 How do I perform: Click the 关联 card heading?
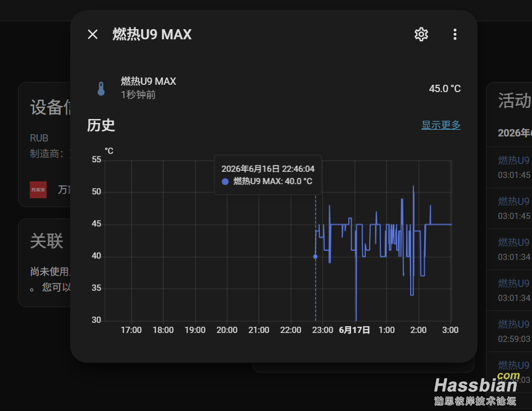click(x=47, y=241)
